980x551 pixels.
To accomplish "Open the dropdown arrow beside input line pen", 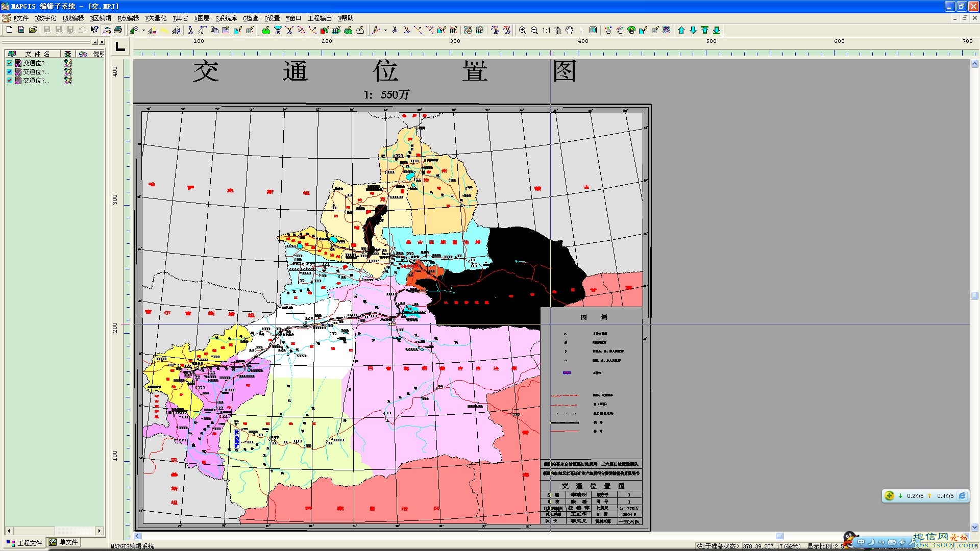I will click(x=385, y=30).
